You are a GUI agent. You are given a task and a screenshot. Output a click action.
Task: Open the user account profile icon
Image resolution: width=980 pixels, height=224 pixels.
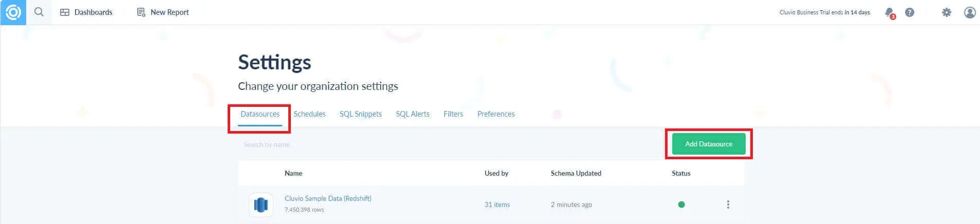pyautogui.click(x=969, y=12)
